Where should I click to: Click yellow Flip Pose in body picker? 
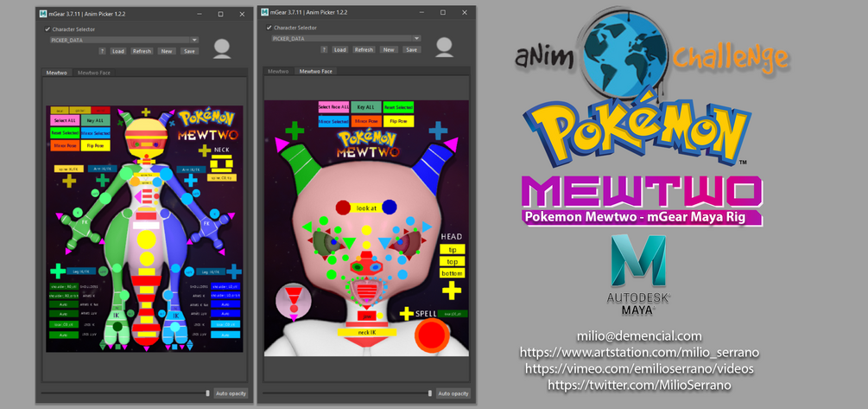pyautogui.click(x=95, y=146)
